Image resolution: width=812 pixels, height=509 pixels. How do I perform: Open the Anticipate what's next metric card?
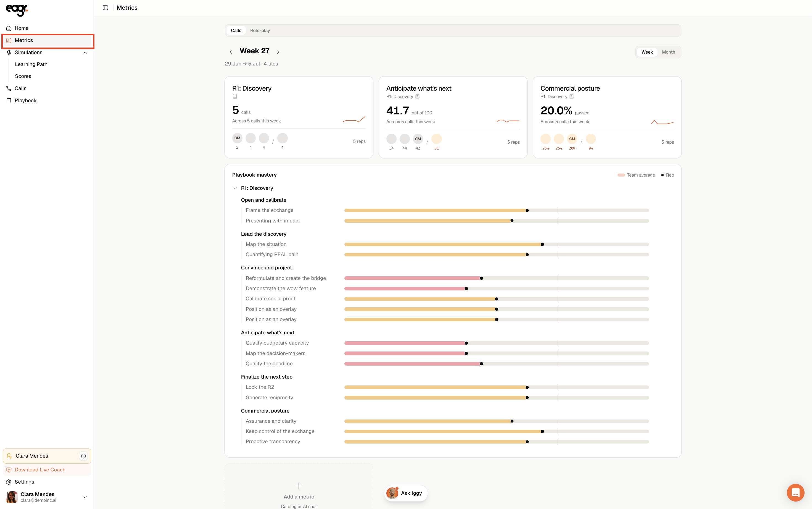point(453,117)
